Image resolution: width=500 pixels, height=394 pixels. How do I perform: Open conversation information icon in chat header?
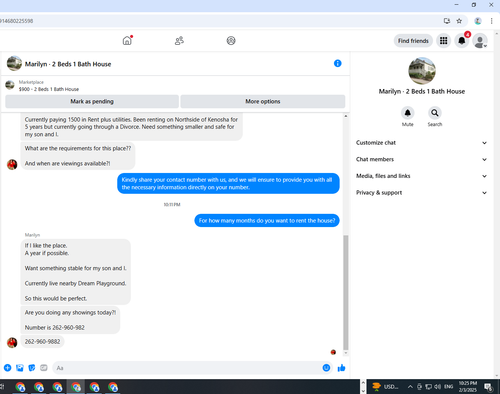337,63
